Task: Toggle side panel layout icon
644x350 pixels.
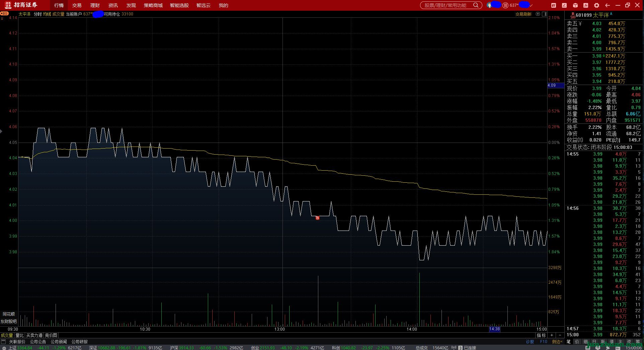Action: 544,14
